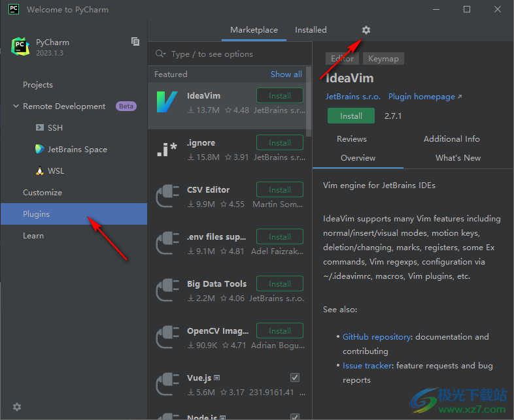Open the Reviews tab
The height and width of the screenshot is (420, 514).
point(352,138)
